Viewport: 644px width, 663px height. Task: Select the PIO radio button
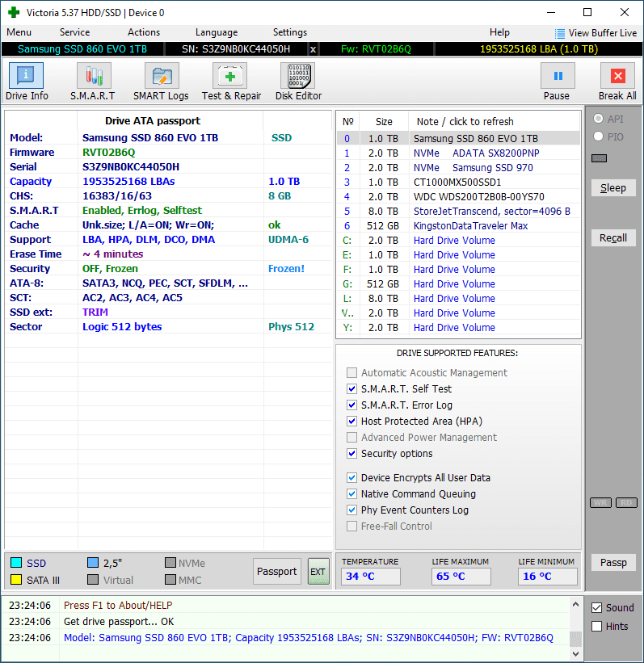(598, 136)
